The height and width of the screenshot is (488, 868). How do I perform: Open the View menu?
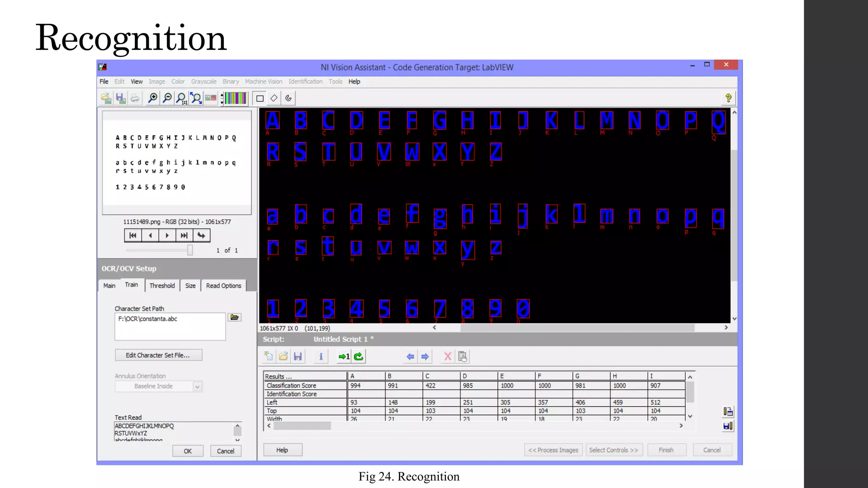point(136,81)
